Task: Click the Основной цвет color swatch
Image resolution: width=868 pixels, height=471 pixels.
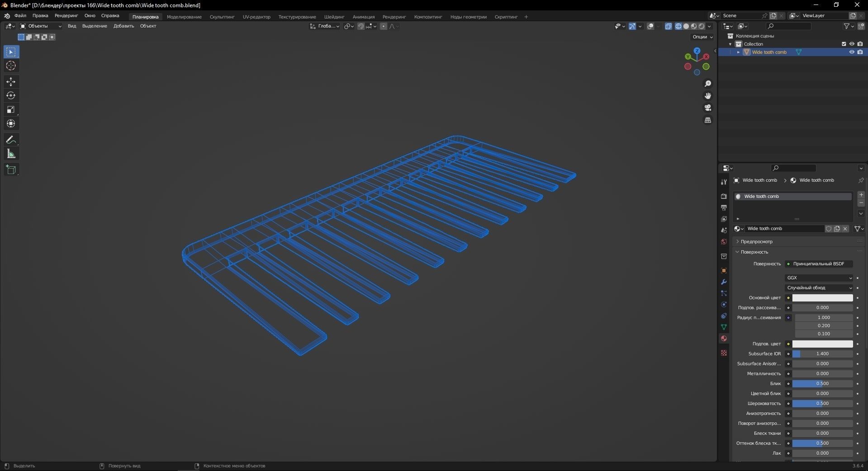Action: tap(822, 298)
